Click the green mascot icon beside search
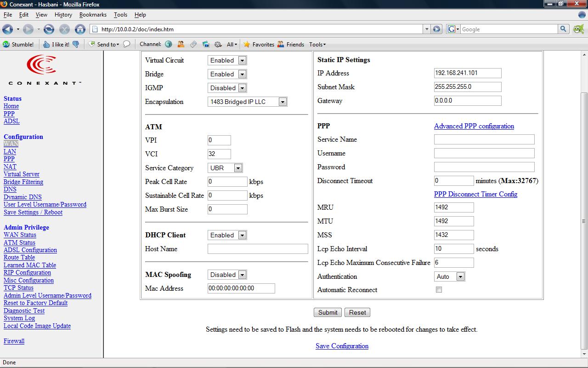Screen dimensions: 588x368 578,29
